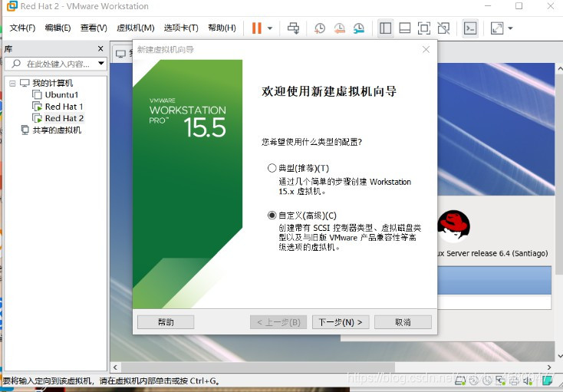Click the Workstation Pro 15.5 banner image
This screenshot has height=392, width=563.
tap(187, 184)
